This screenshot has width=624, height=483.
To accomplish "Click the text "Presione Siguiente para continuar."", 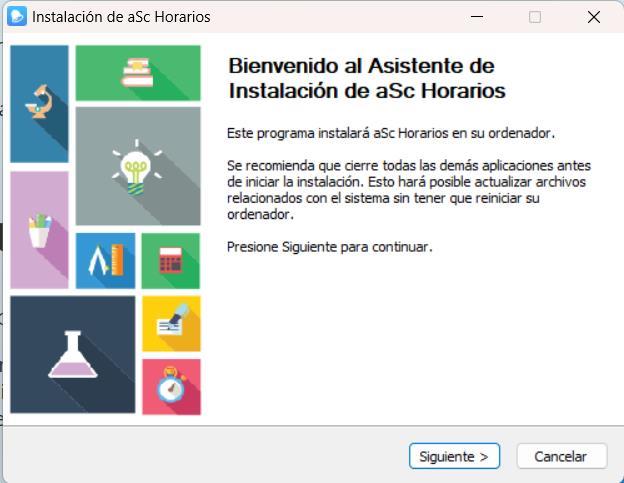I will tap(330, 247).
